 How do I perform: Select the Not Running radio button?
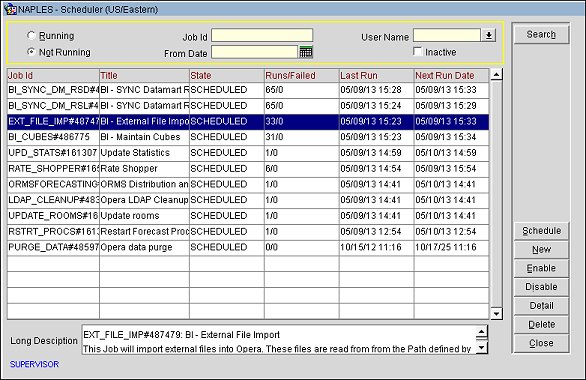(31, 52)
